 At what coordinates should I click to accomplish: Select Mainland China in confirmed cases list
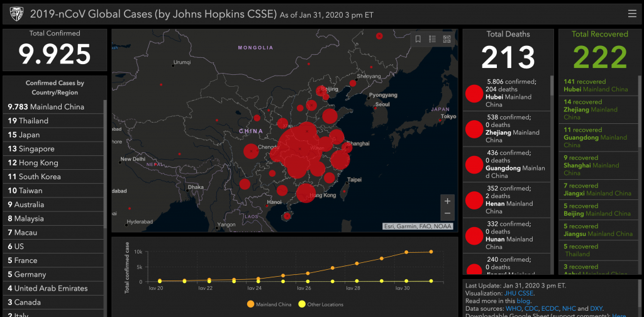[46, 107]
